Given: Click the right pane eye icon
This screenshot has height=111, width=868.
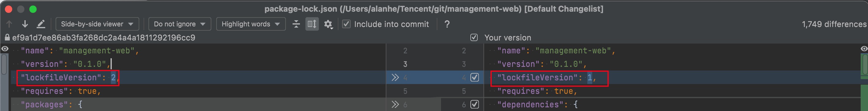Looking at the screenshot, I should coord(864,49).
